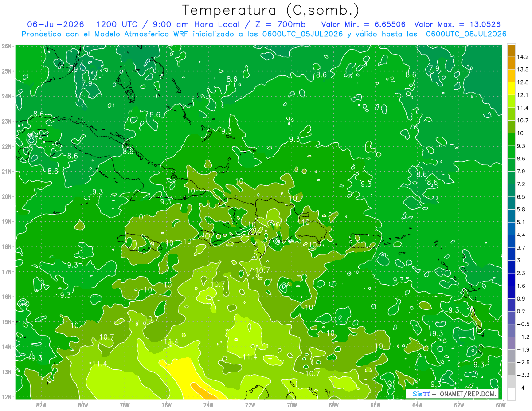This screenshot has height=411, width=532.
Task: Click the '72W' longitude axis label
Action: [250, 405]
